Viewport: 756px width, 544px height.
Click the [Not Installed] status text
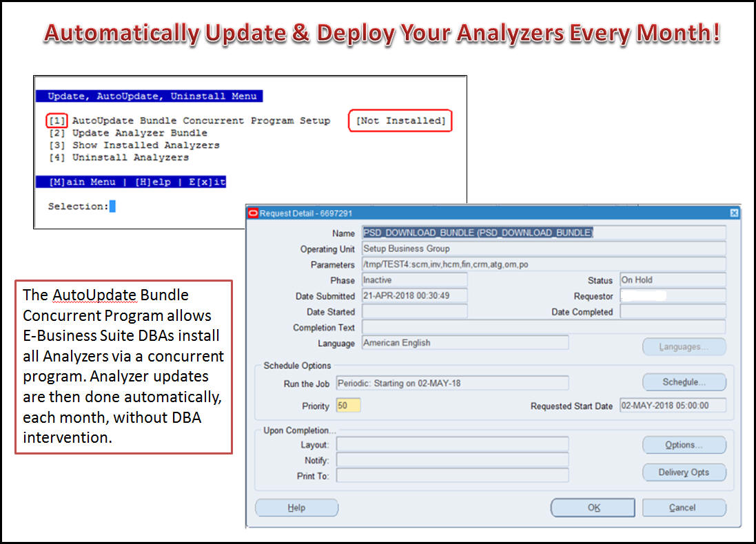(400, 121)
